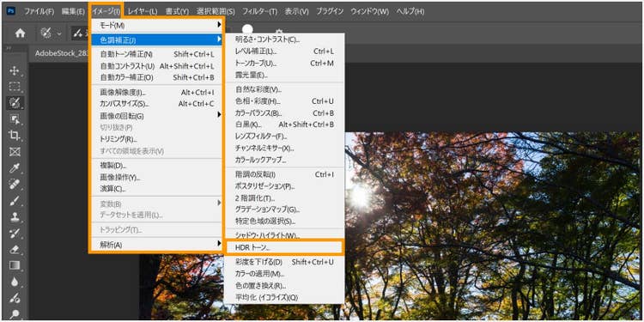Choose グラデーションマップ(G)

coord(284,210)
